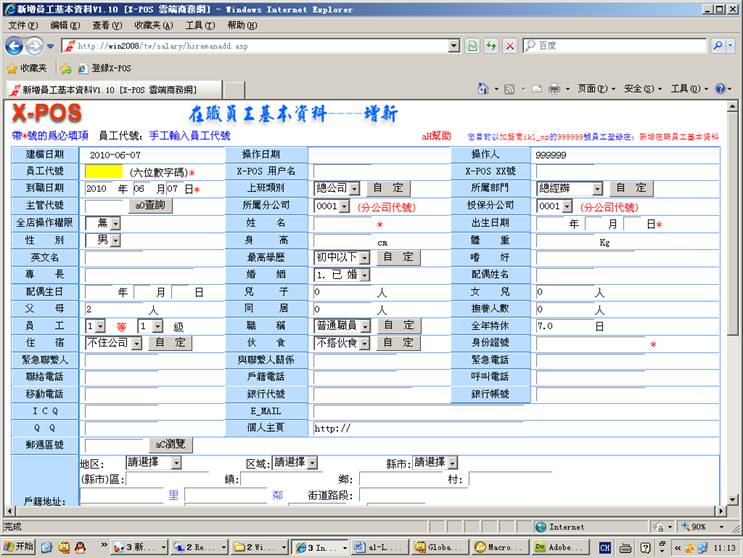
Task: Click the aH幫助 help link
Action: tap(437, 135)
